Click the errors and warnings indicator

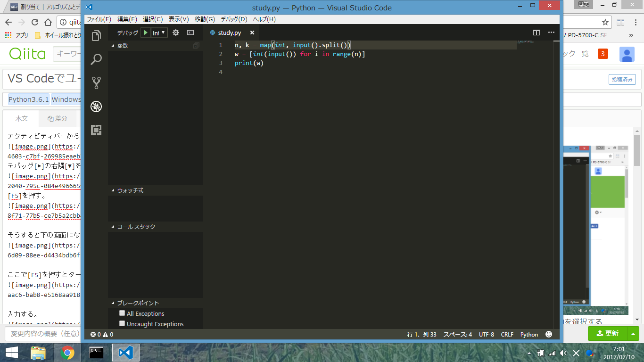tap(100, 334)
